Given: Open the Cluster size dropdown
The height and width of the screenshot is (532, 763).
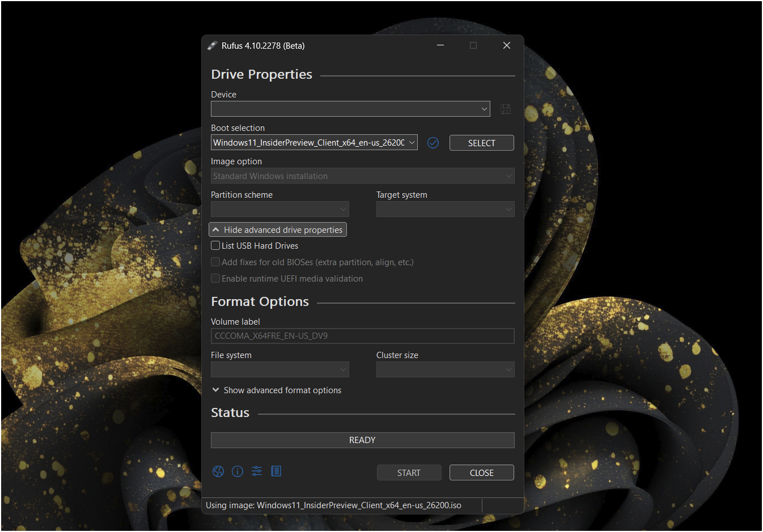Looking at the screenshot, I should click(x=446, y=369).
